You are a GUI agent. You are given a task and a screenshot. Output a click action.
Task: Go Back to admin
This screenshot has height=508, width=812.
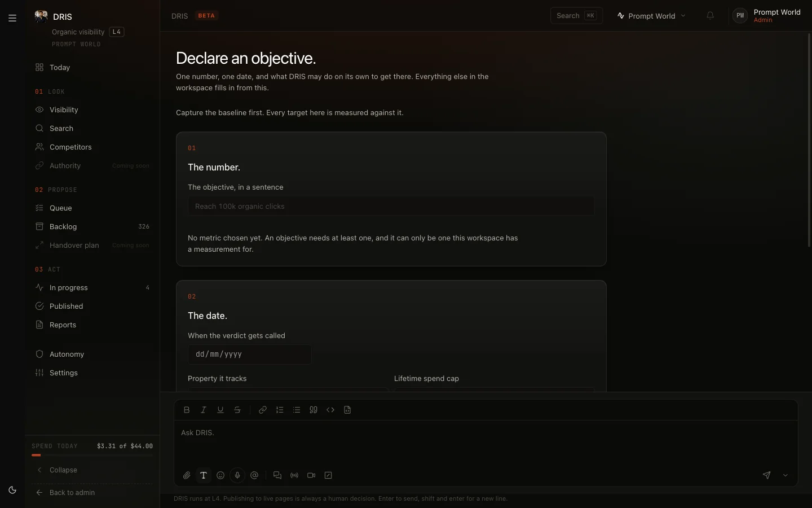coord(92,492)
